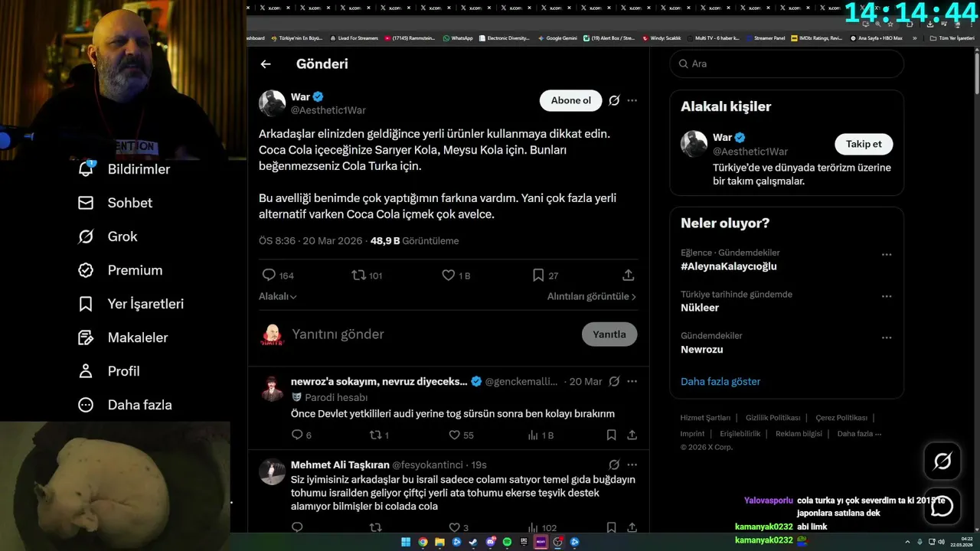Open WhatsApp bookmark in the bookmarks bar
Screen dimensions: 980x551
coord(458,37)
